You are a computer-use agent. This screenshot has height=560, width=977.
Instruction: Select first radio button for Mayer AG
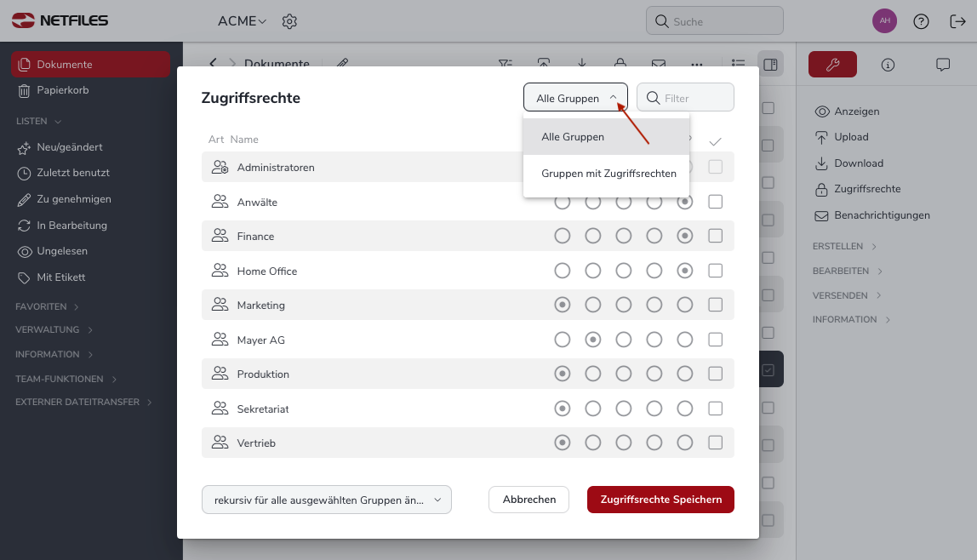pyautogui.click(x=562, y=340)
